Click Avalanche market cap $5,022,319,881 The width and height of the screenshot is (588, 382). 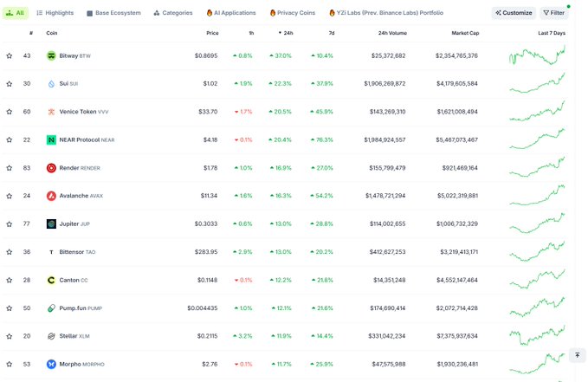click(x=457, y=196)
